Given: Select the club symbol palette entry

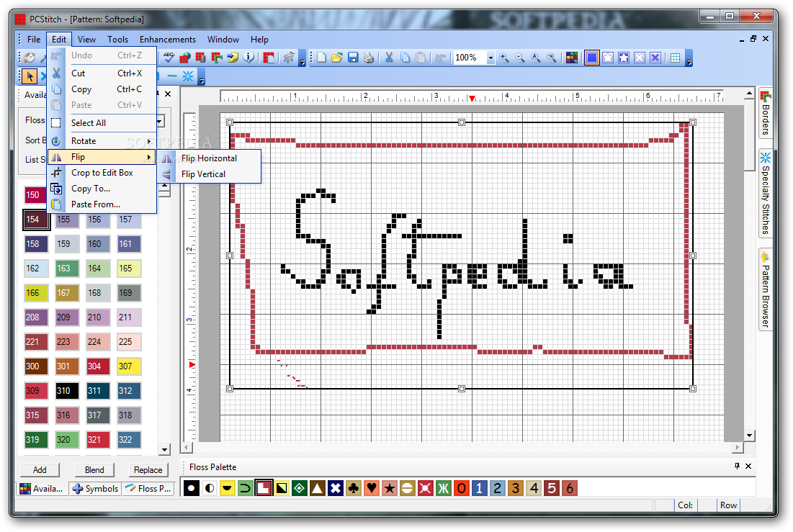Looking at the screenshot, I should [x=354, y=488].
